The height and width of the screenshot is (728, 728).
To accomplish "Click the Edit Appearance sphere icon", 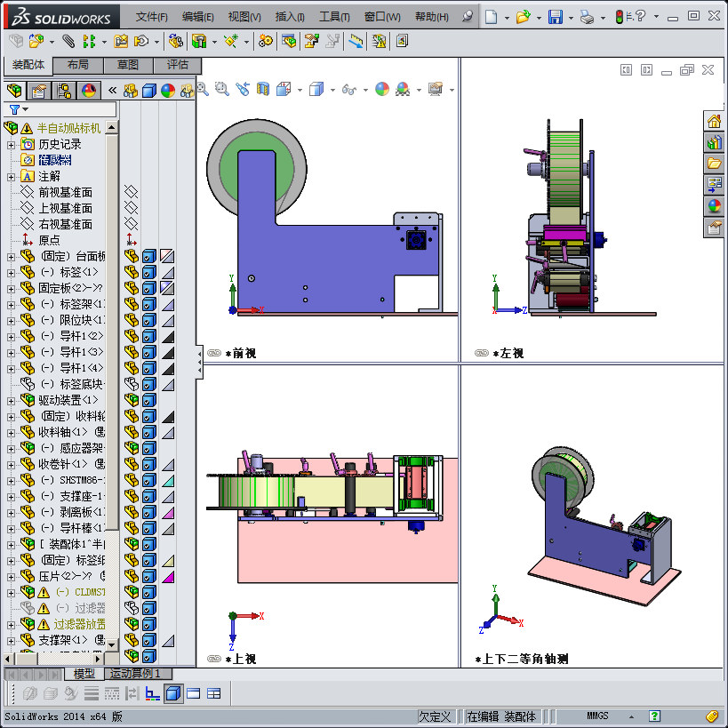I will point(382,89).
